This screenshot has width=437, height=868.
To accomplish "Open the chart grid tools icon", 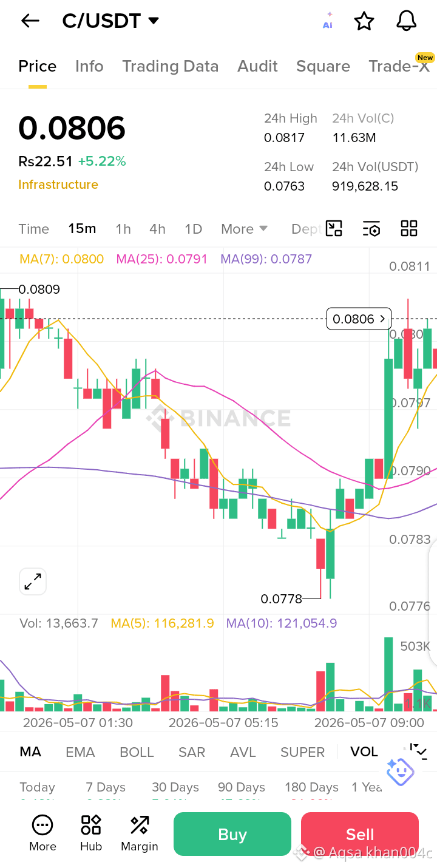I will (409, 229).
